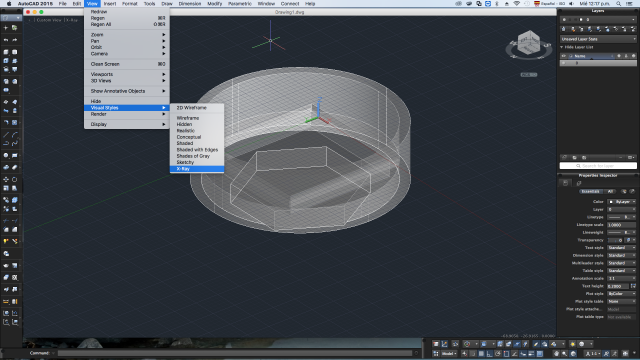640x360 pixels.
Task: Toggle visibility eye of layer 0
Action: 564,63
